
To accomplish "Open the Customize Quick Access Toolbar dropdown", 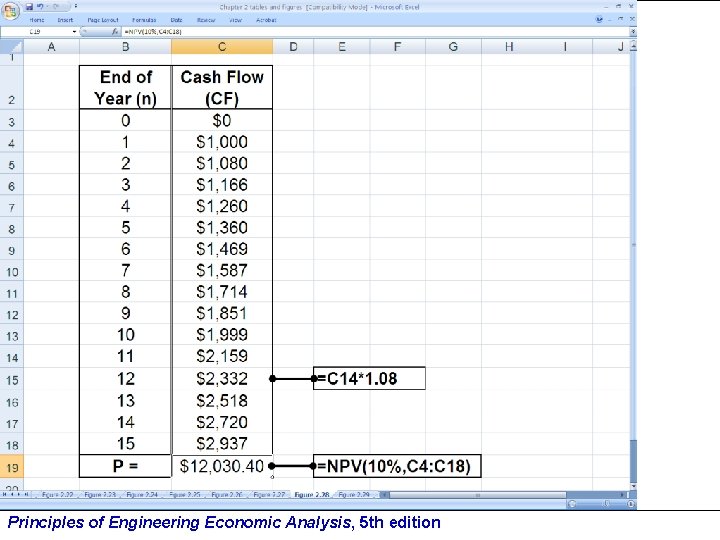I will (76, 6).
